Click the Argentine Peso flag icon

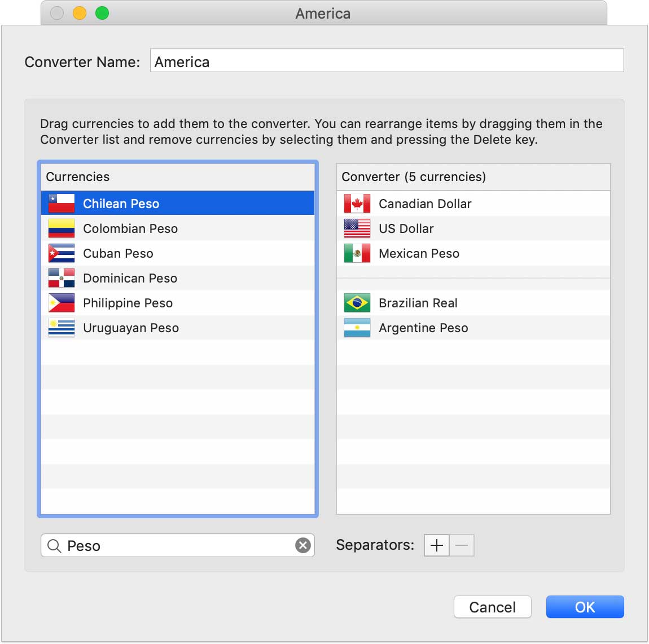pos(357,328)
